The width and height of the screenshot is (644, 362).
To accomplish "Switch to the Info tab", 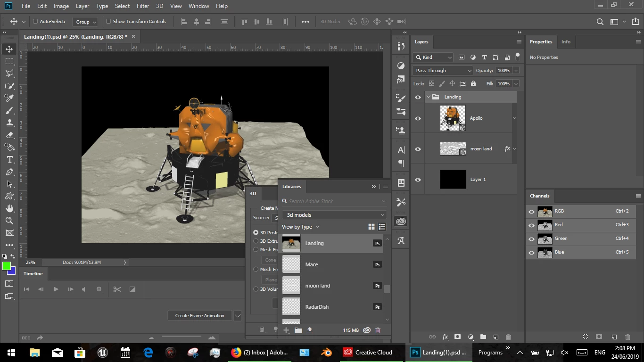I will pyautogui.click(x=566, y=42).
